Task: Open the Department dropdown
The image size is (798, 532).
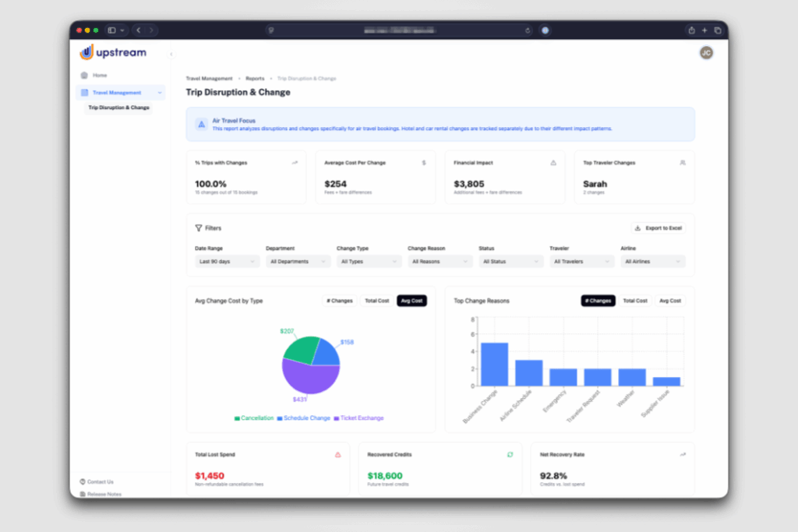Action: 298,262
